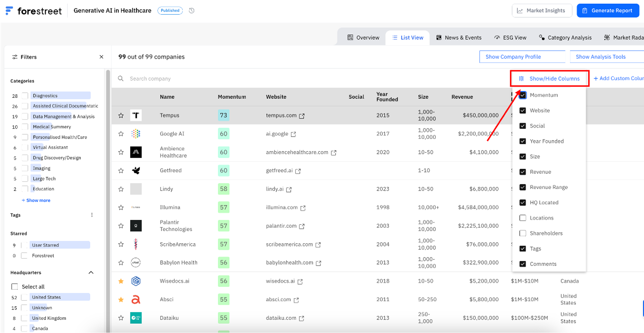Click the Market Insights button

coord(542,11)
